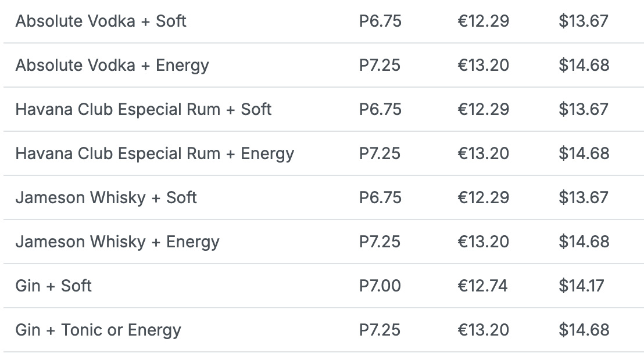The image size is (644, 353).
Task: Select Havana Club Especial Rum + Energy text
Action: click(x=155, y=153)
